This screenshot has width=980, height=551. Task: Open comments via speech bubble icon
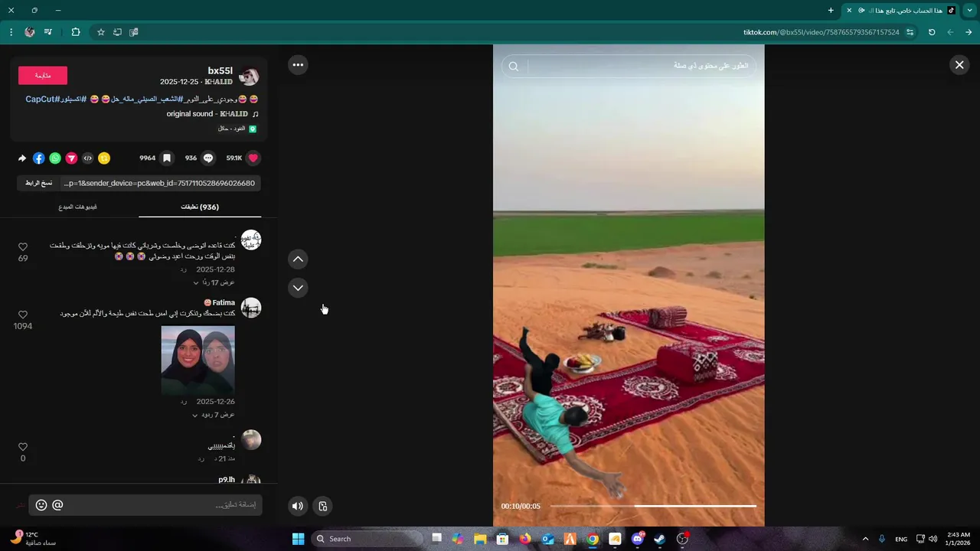(208, 158)
